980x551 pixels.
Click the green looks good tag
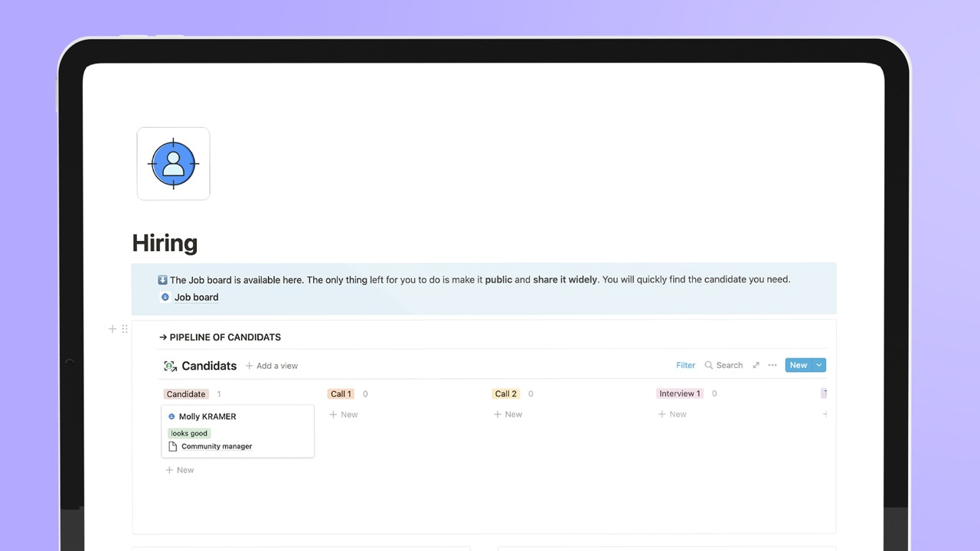tap(188, 433)
